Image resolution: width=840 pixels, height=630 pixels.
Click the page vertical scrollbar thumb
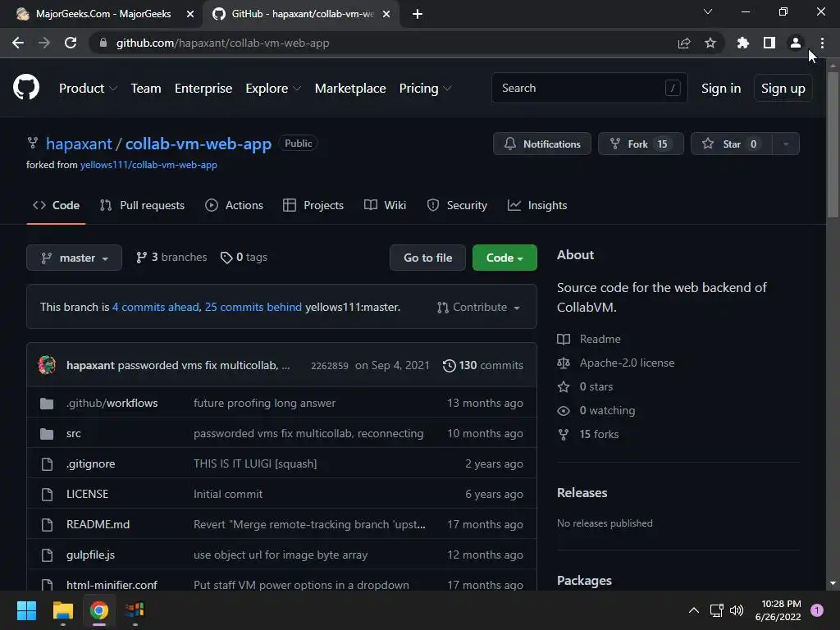pos(833,144)
